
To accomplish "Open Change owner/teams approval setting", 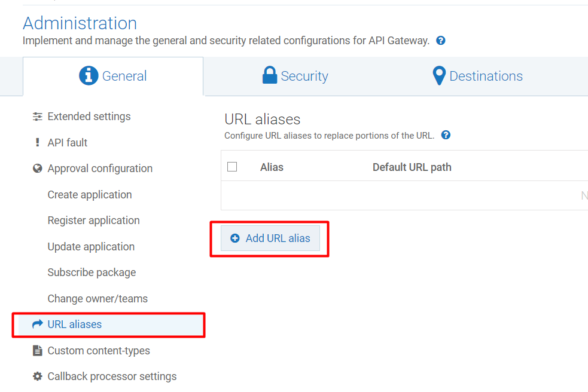I will [x=98, y=298].
